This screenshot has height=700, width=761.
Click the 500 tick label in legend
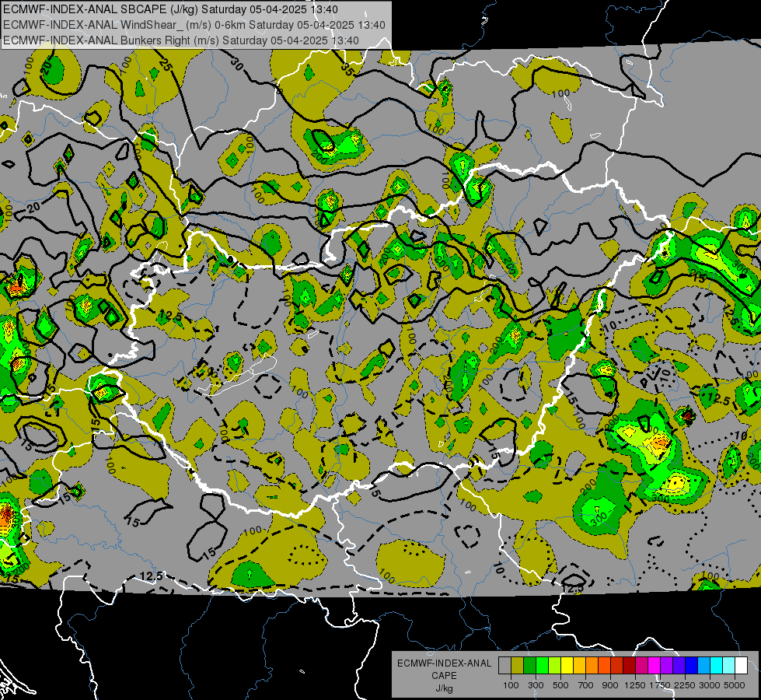pos(560,685)
